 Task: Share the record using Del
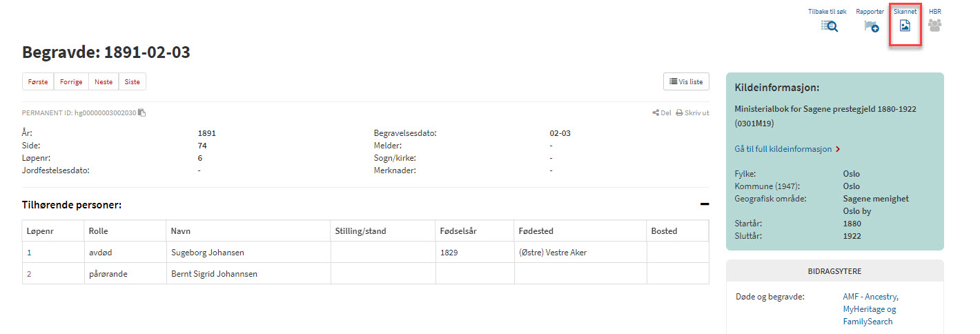coord(661,112)
